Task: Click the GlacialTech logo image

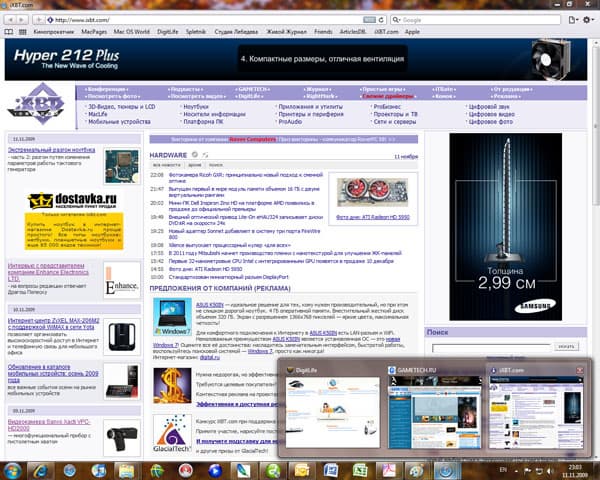Action: (x=172, y=433)
